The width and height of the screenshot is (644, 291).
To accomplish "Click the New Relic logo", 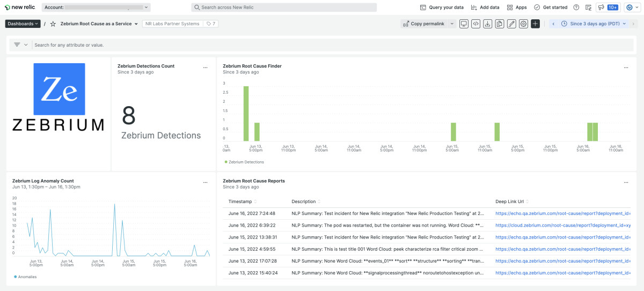I will [x=20, y=8].
